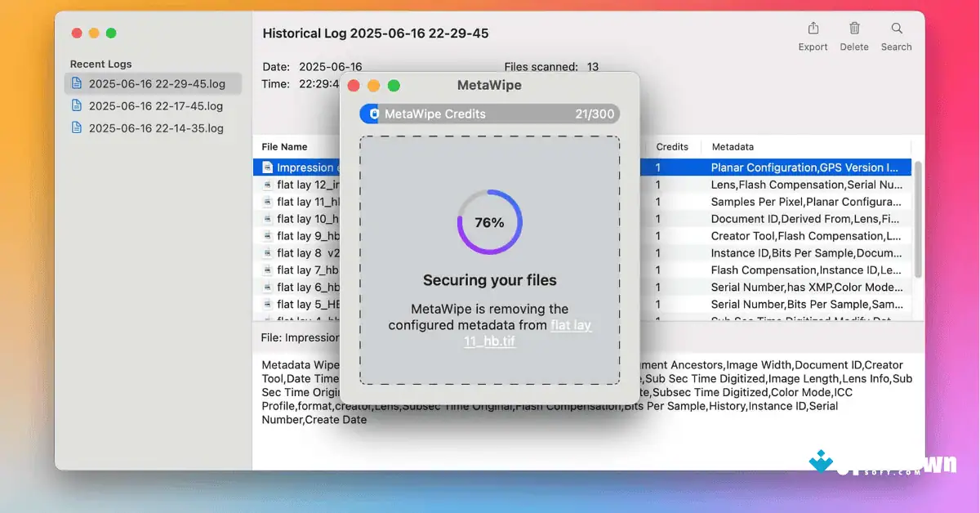Click the Delete toolbar button
Image resolution: width=980 pixels, height=513 pixels.
(854, 37)
